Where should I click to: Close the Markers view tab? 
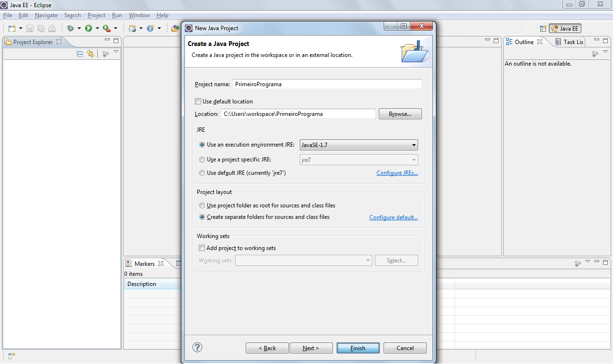(161, 263)
